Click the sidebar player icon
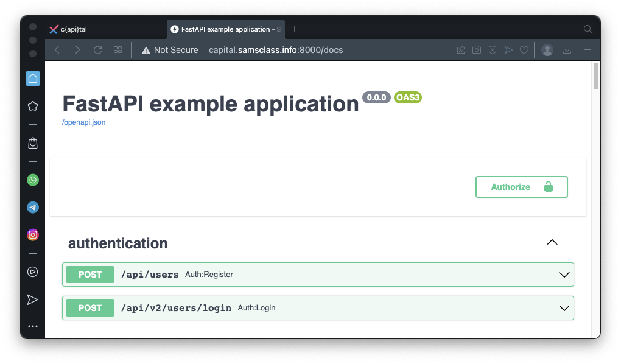The width and height of the screenshot is (621, 364). click(33, 272)
